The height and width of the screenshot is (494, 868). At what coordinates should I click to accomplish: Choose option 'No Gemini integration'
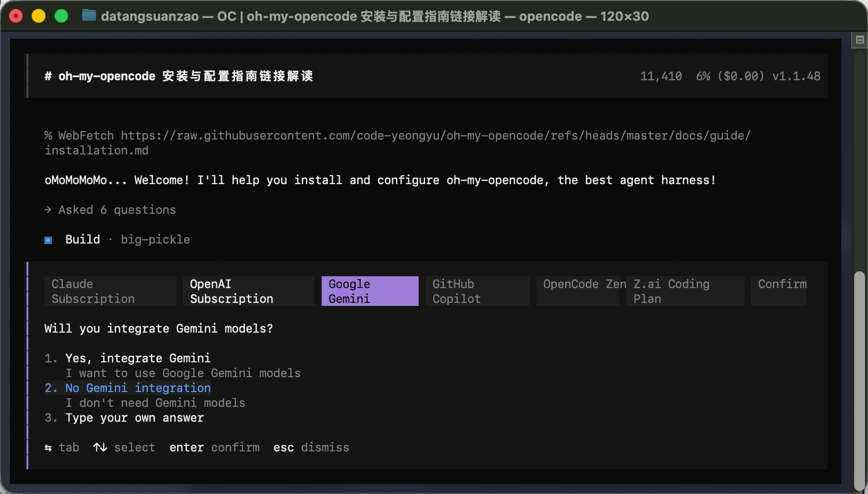tap(138, 388)
